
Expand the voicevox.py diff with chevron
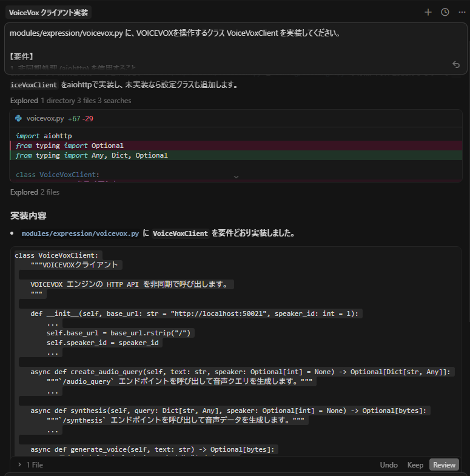(x=236, y=176)
